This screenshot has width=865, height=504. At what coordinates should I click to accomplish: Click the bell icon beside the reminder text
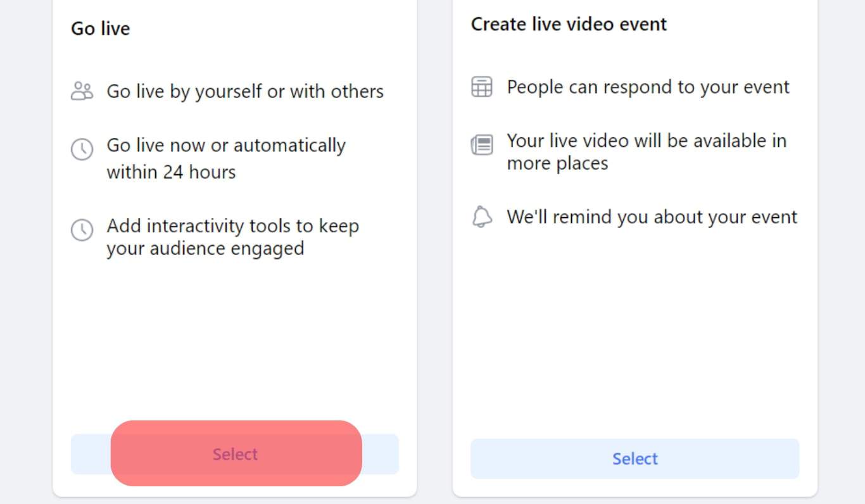click(483, 217)
